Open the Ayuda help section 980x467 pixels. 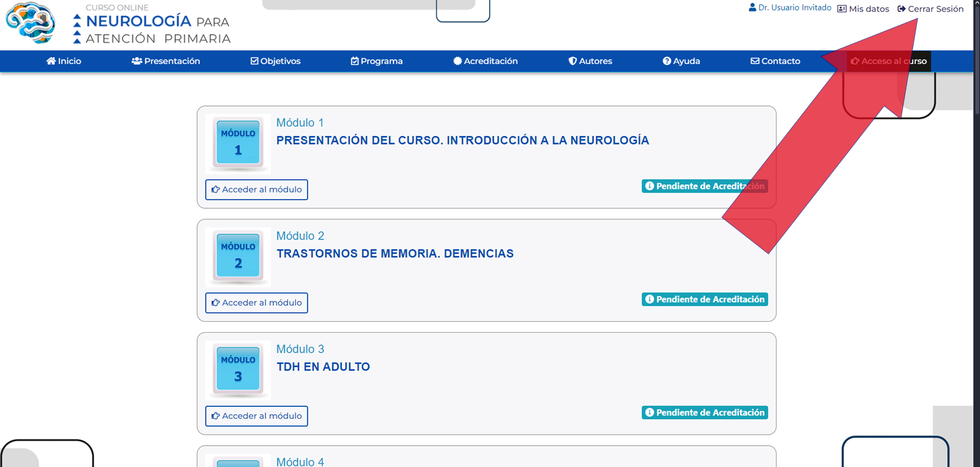pyautogui.click(x=681, y=61)
